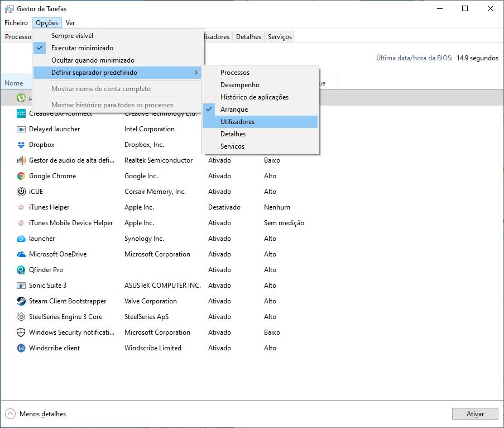504x428 pixels.
Task: Select Utilizadores in the default tab submenu
Action: [260, 122]
